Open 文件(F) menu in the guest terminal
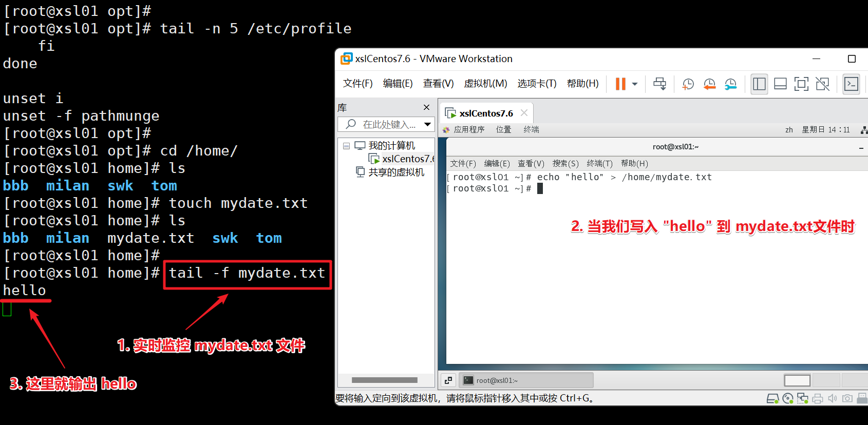 [x=463, y=164]
